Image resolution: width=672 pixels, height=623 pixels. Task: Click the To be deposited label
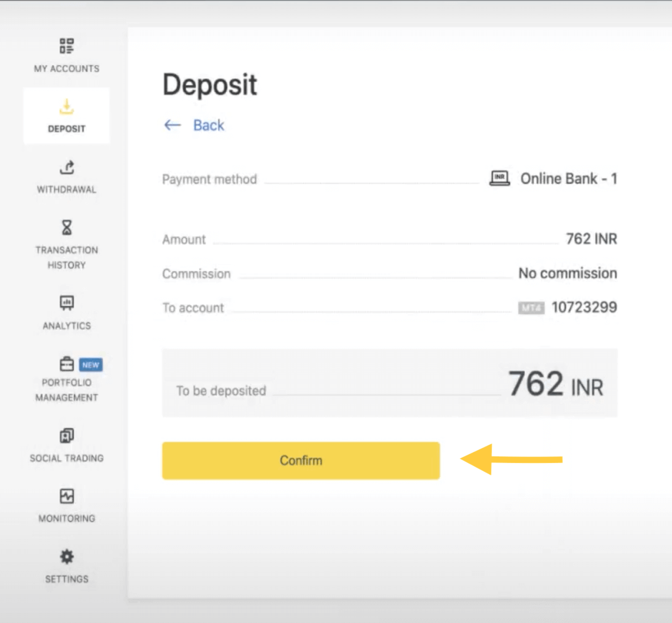pos(221,391)
